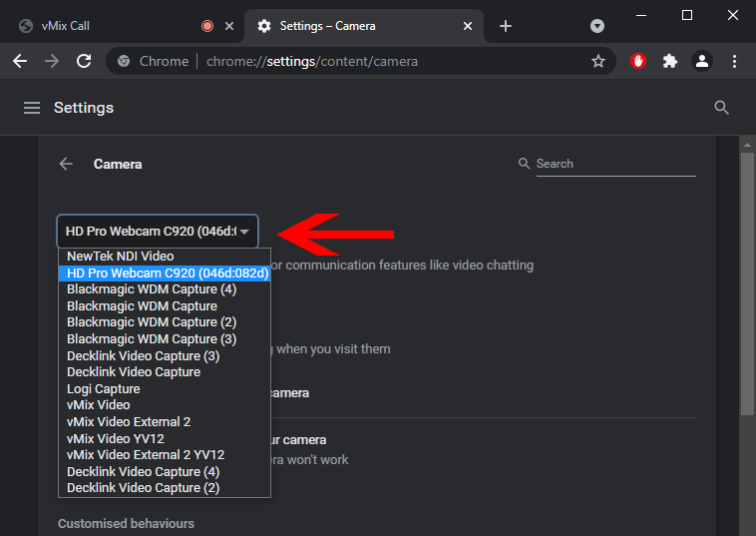
Task: Bookmark this page with the star icon
Action: click(598, 61)
